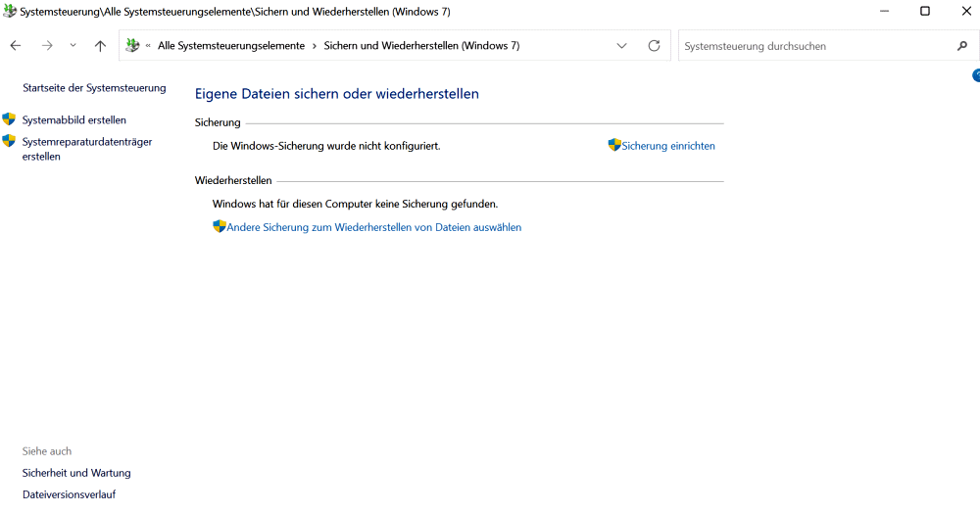Image resolution: width=980 pixels, height=514 pixels.
Task: Go back with the left arrow button
Action: coord(16,46)
